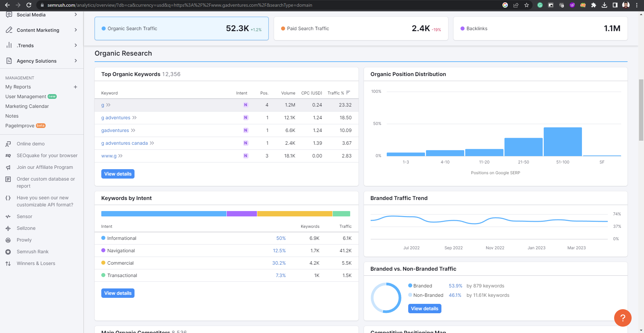Click the SEOquake SQ icon
The image size is (644, 333).
click(8, 155)
